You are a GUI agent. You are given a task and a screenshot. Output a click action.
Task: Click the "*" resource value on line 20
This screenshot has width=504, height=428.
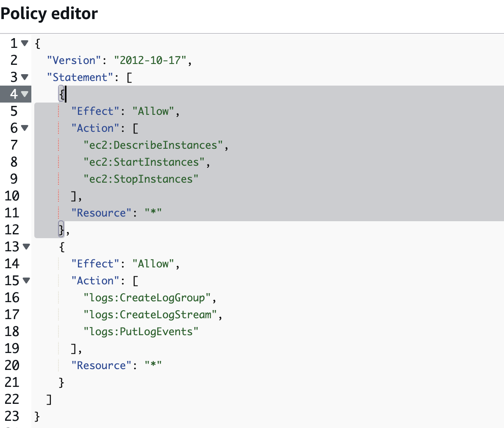[x=153, y=366]
